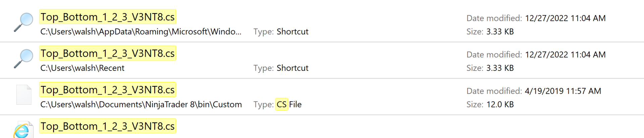Viewport: 644px width, 138px height.
Task: Click the C:\Users\walsh\AppData\Roaming\Microsoft path text
Action: click(141, 32)
